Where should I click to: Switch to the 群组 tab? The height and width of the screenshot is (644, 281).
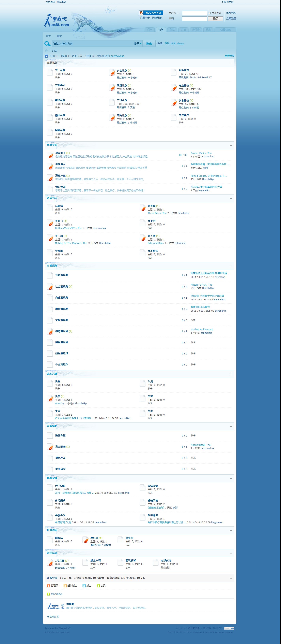172,30
